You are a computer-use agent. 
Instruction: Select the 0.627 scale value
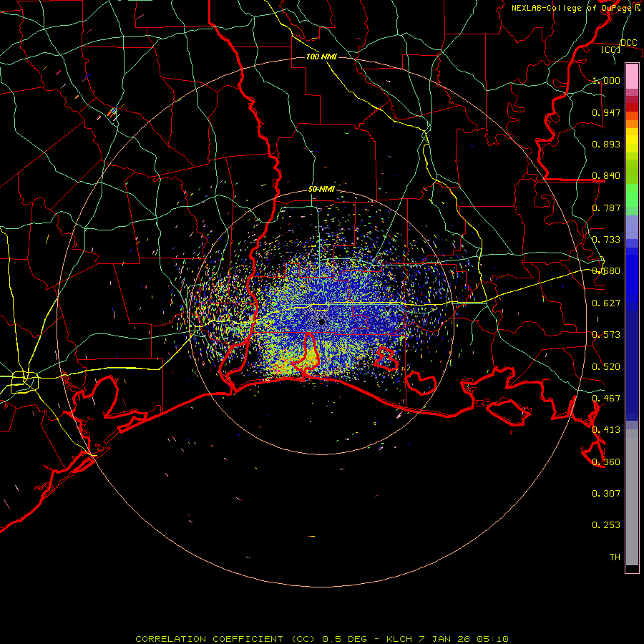click(x=606, y=303)
